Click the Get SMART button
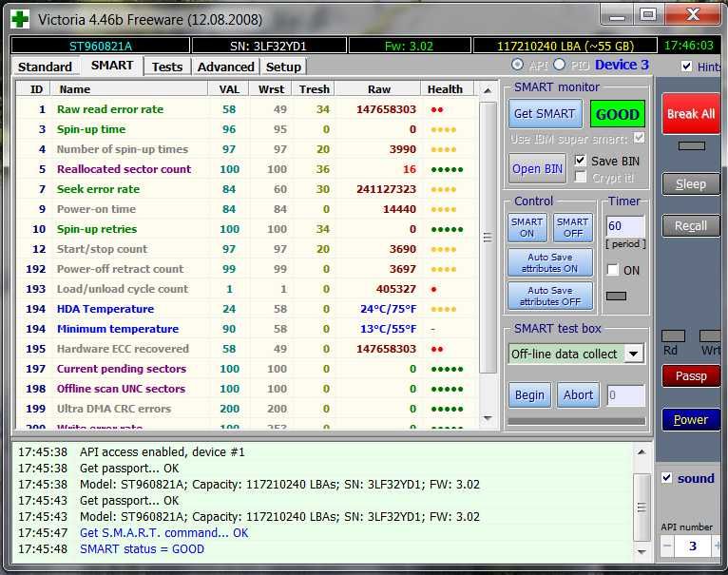The width and height of the screenshot is (728, 575). click(x=545, y=114)
